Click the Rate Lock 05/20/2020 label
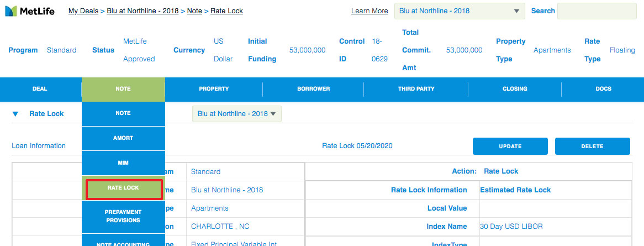Screen dimensions: 644x246 click(x=357, y=146)
